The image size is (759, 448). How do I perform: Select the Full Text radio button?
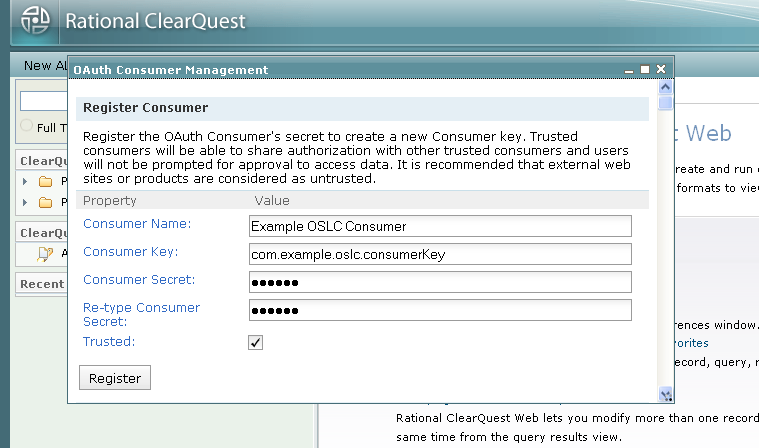coord(27,125)
